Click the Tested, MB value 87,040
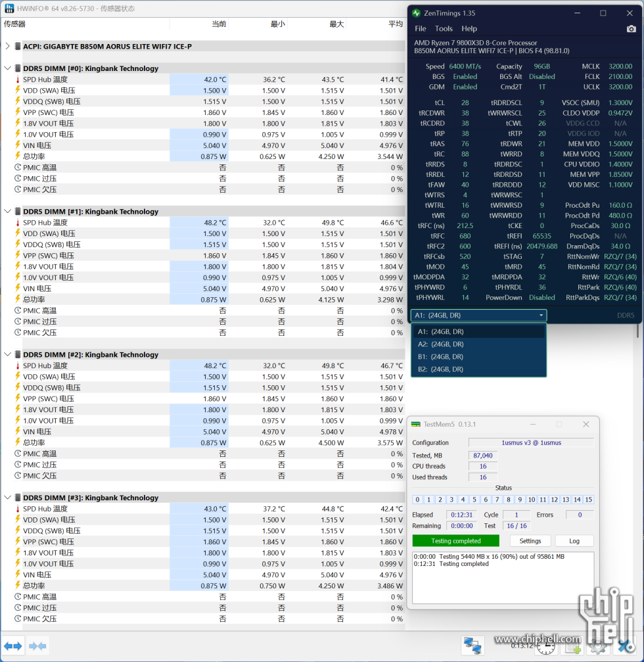The height and width of the screenshot is (662, 644). point(483,456)
